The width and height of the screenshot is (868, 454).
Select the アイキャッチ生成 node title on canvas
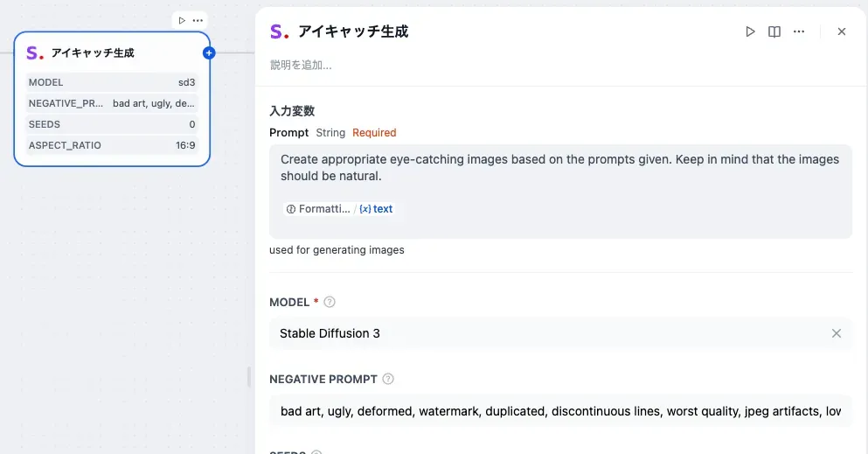pos(93,53)
